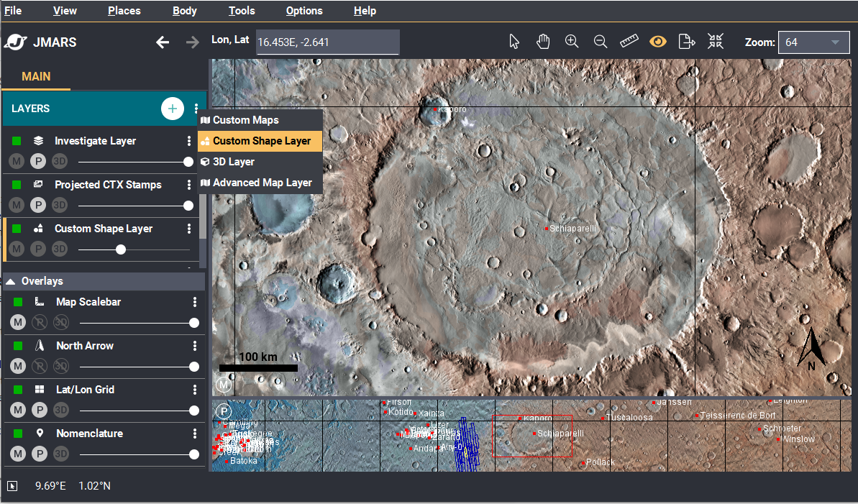Image resolution: width=858 pixels, height=504 pixels.
Task: Open the File menu
Action: coord(12,10)
